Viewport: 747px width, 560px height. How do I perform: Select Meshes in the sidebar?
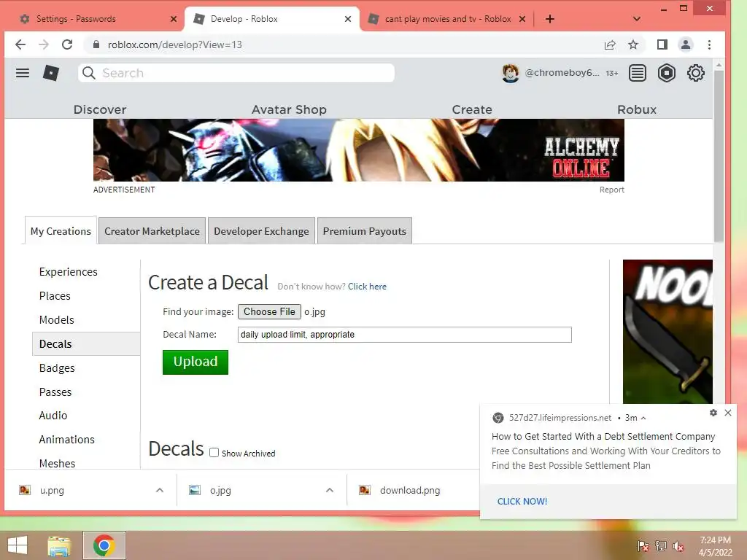click(x=57, y=463)
